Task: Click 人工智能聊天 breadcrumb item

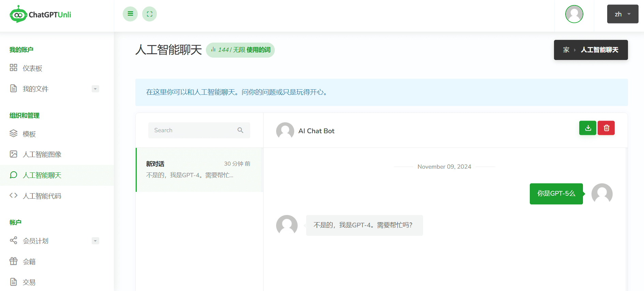Action: (x=599, y=50)
